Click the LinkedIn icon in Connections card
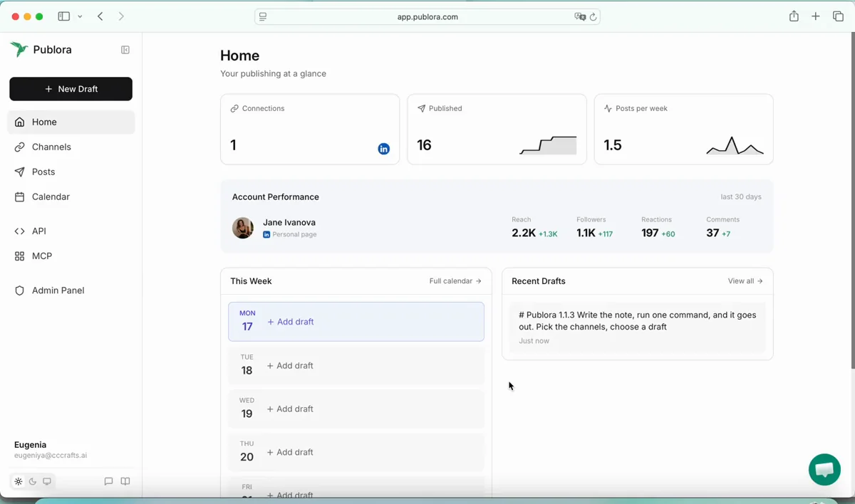855x504 pixels. coord(383,149)
